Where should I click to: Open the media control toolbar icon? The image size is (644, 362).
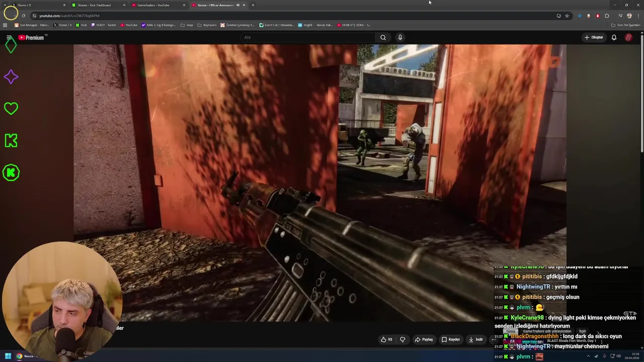click(620, 16)
